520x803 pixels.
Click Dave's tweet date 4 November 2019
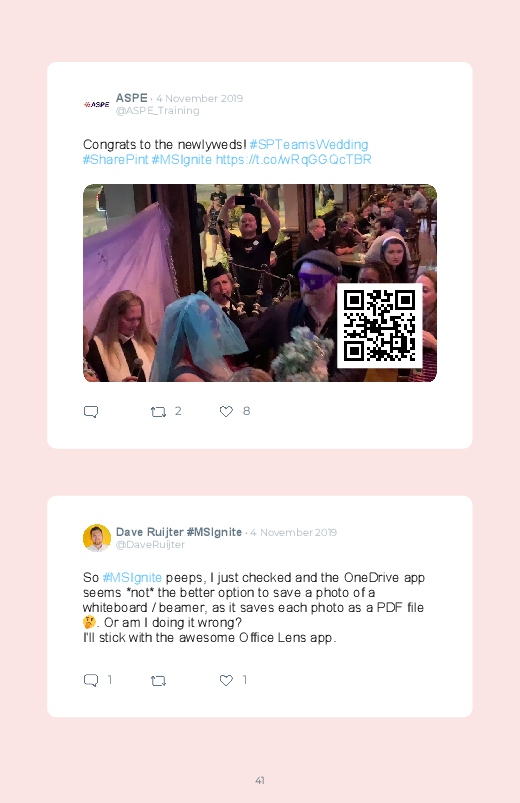pyautogui.click(x=294, y=533)
